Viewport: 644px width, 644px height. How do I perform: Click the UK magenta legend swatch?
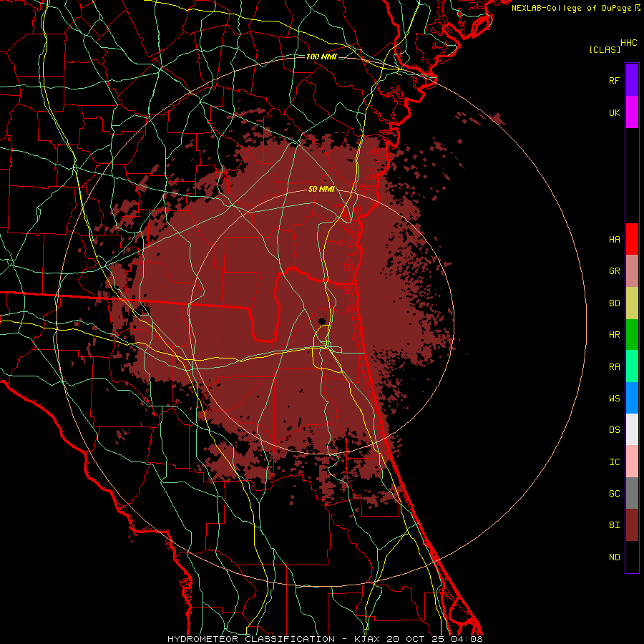tap(632, 112)
